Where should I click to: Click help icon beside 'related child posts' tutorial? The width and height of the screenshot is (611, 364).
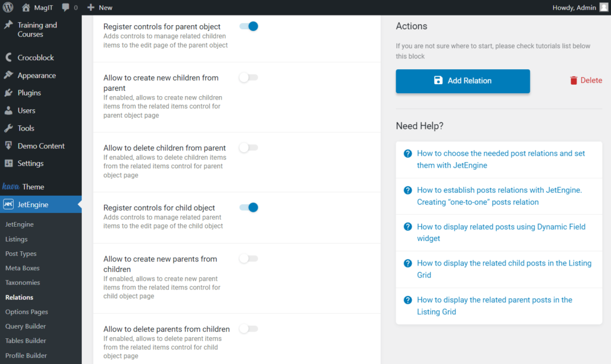[408, 263]
